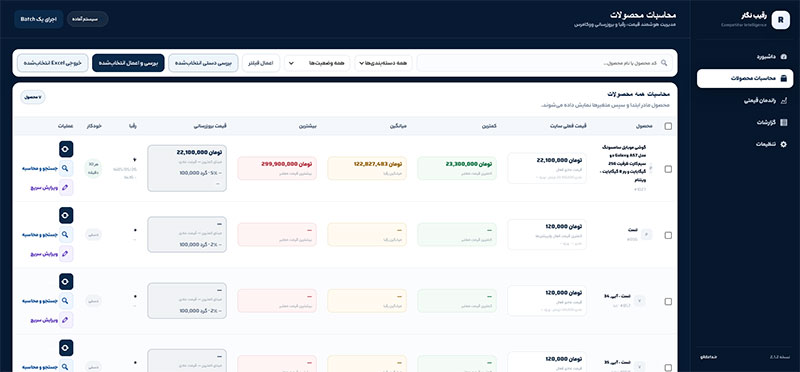Click the خودکار column header
The image size is (800, 372).
(94, 126)
